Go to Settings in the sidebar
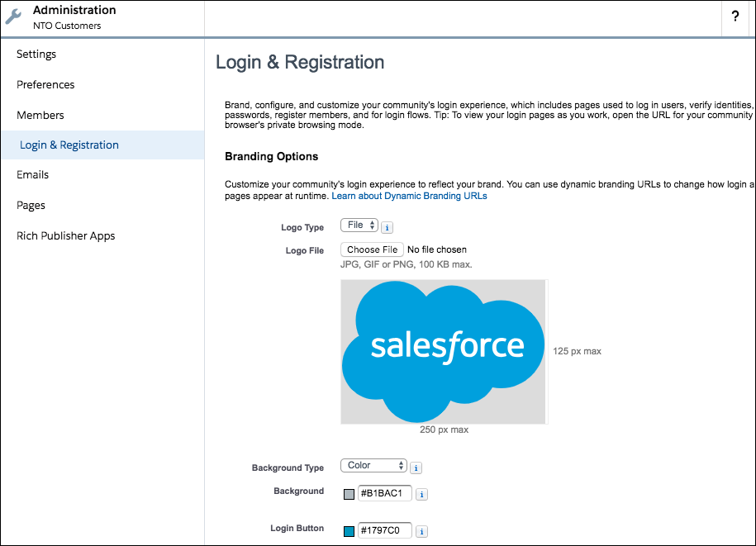Viewport: 756px width, 546px height. (36, 54)
